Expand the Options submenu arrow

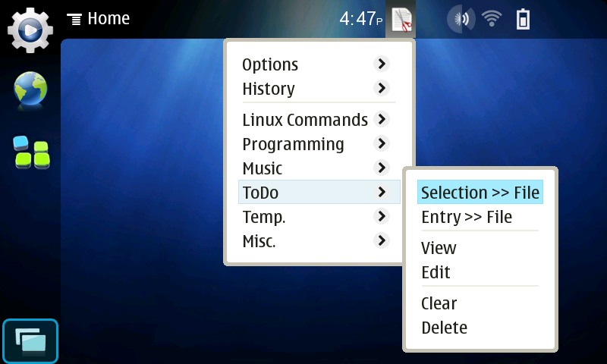click(382, 64)
